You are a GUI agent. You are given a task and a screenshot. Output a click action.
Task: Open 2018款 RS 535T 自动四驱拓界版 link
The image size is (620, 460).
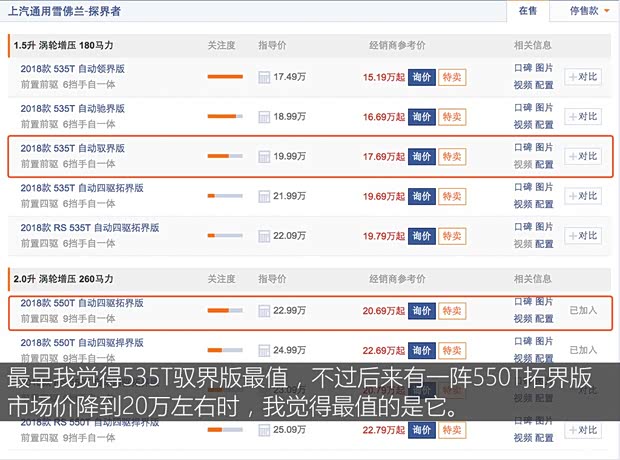click(90, 228)
